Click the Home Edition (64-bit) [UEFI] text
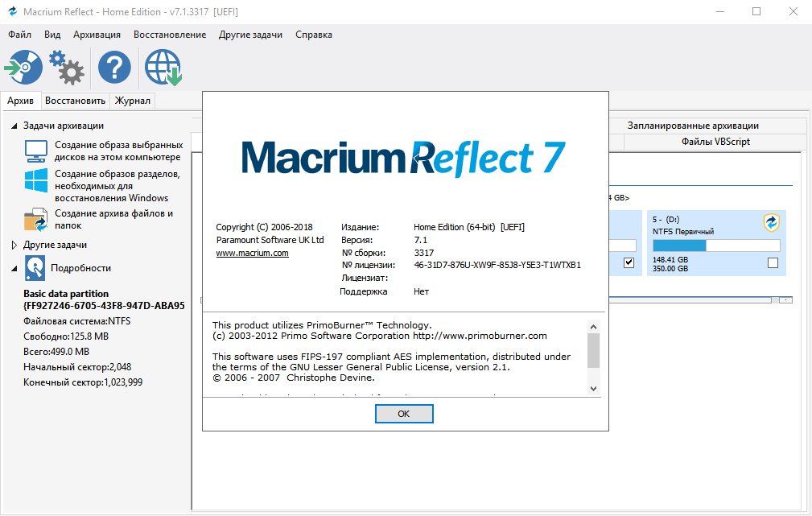Image resolution: width=812 pixels, height=516 pixels. 469,227
